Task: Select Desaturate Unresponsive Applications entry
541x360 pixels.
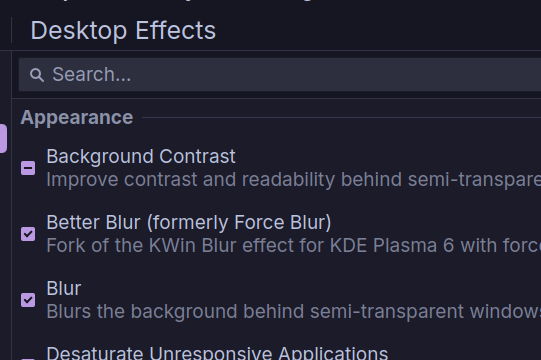Action: tap(217, 353)
